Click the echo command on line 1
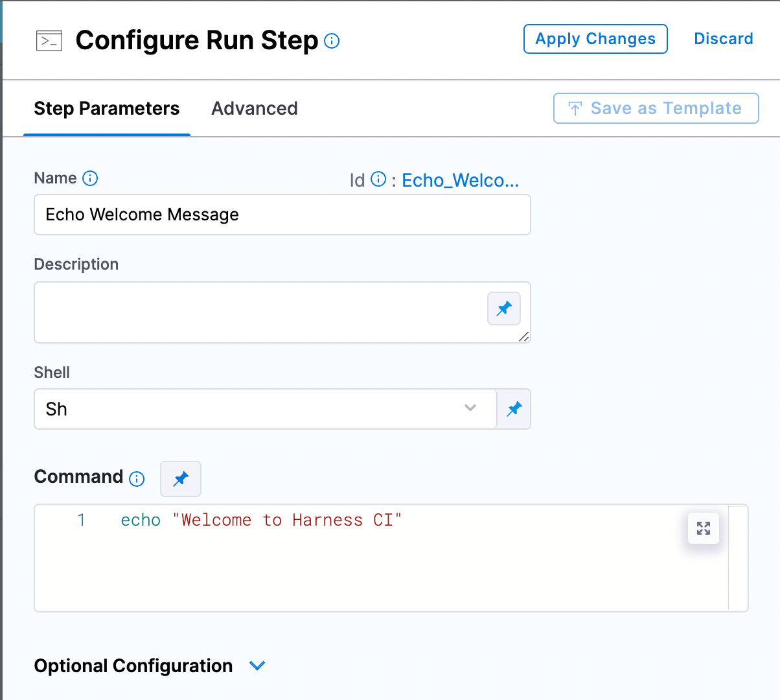 point(140,520)
